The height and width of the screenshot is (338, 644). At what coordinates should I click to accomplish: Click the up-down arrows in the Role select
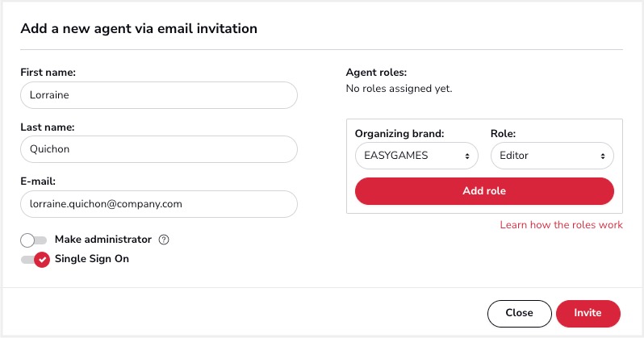[603, 156]
